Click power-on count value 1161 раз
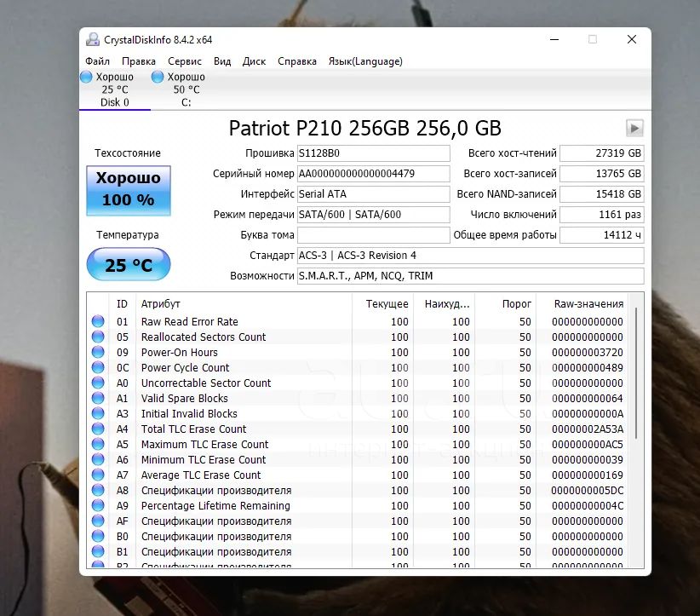 pos(602,215)
